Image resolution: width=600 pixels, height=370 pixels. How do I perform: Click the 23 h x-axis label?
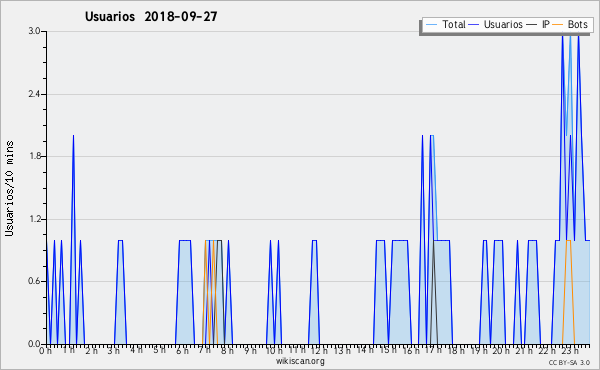point(570,351)
